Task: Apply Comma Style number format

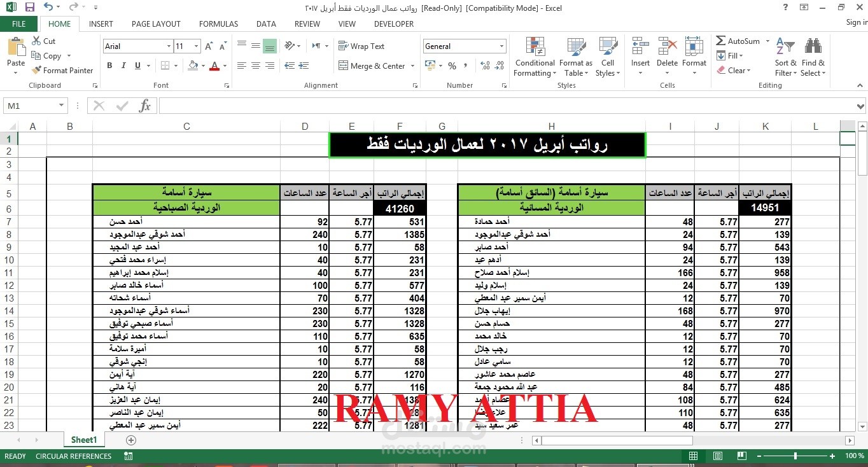Action: (467, 66)
